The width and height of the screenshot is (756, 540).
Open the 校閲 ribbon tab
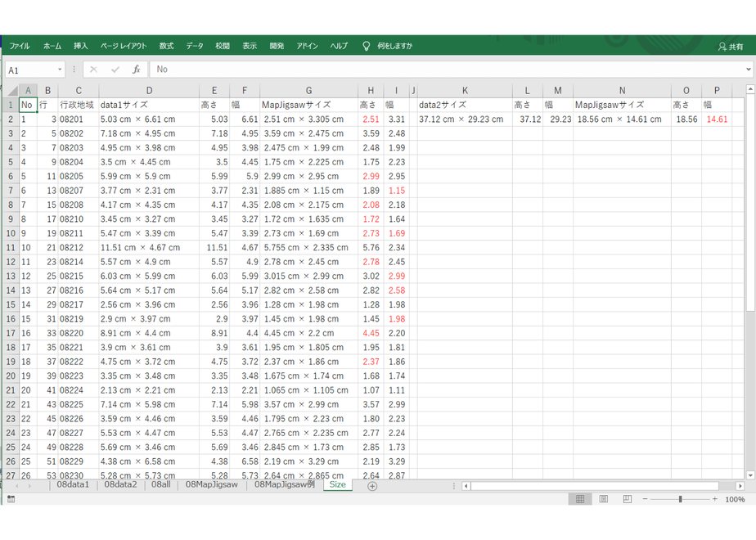point(223,46)
